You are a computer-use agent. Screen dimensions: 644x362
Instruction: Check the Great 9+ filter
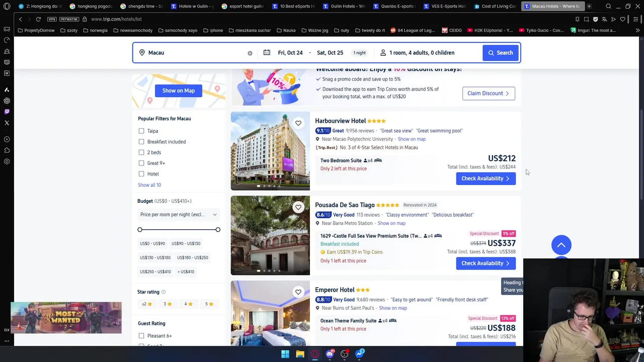pyautogui.click(x=141, y=163)
